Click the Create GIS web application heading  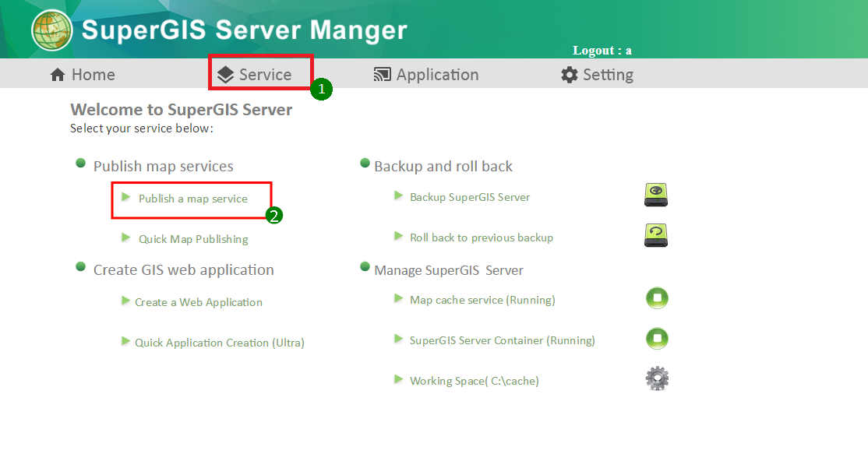[184, 269]
